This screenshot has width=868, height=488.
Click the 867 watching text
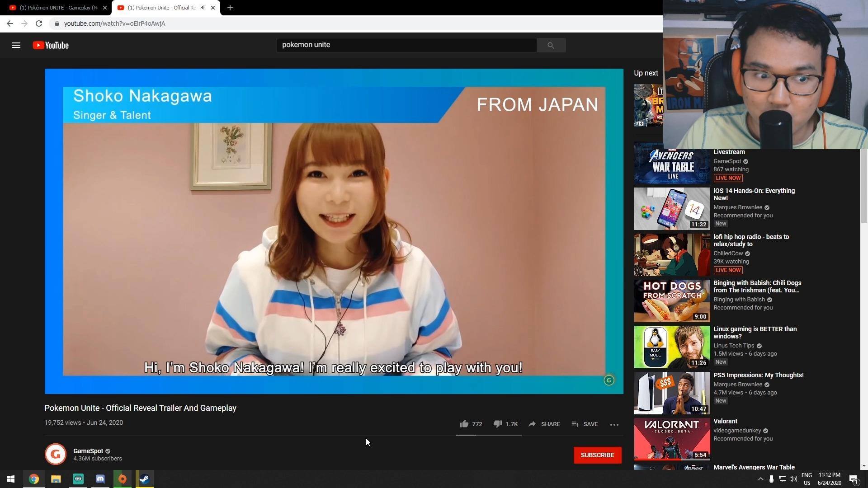tap(731, 169)
